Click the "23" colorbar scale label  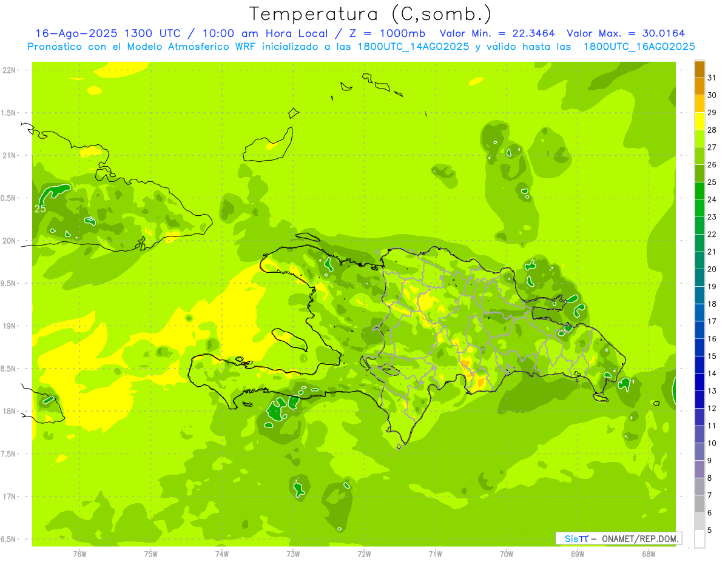[x=712, y=217]
